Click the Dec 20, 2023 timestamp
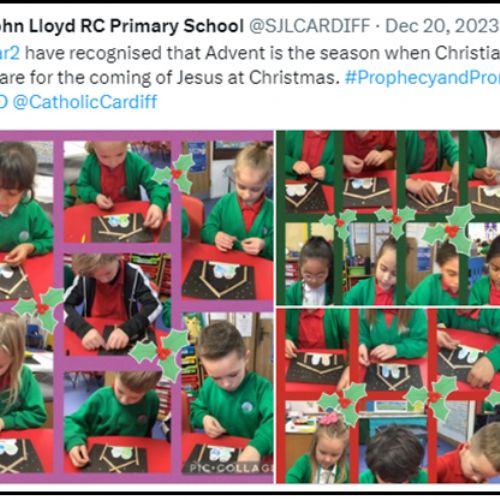The height and width of the screenshot is (500, 500). tap(442, 26)
